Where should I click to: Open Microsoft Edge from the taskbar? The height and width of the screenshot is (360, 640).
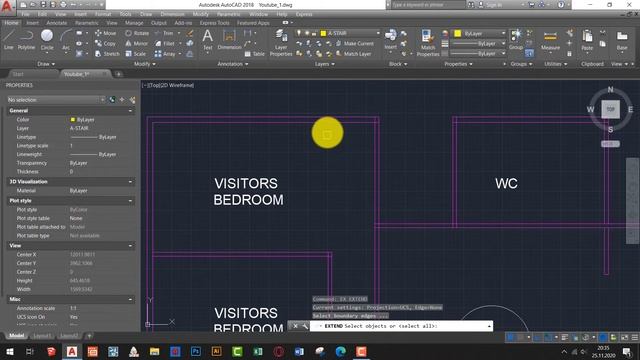coord(340,351)
